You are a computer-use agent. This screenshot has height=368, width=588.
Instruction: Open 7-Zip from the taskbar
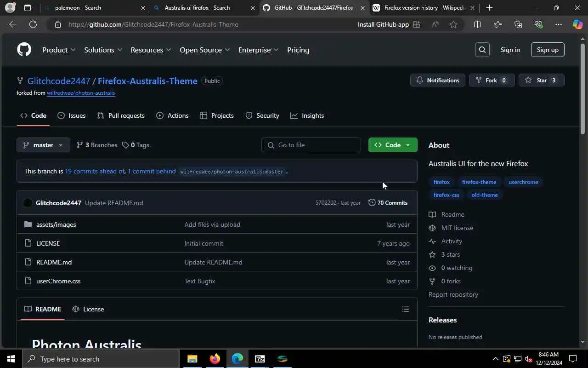coord(260,359)
